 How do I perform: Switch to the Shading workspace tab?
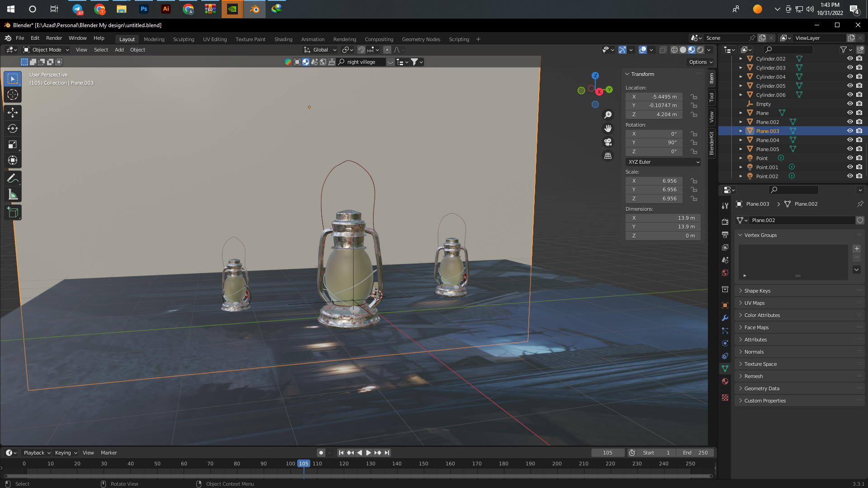283,39
